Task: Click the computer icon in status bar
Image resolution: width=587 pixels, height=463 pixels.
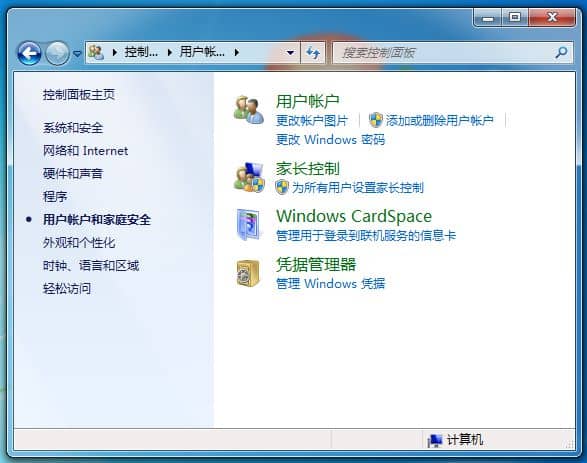Action: [435, 440]
